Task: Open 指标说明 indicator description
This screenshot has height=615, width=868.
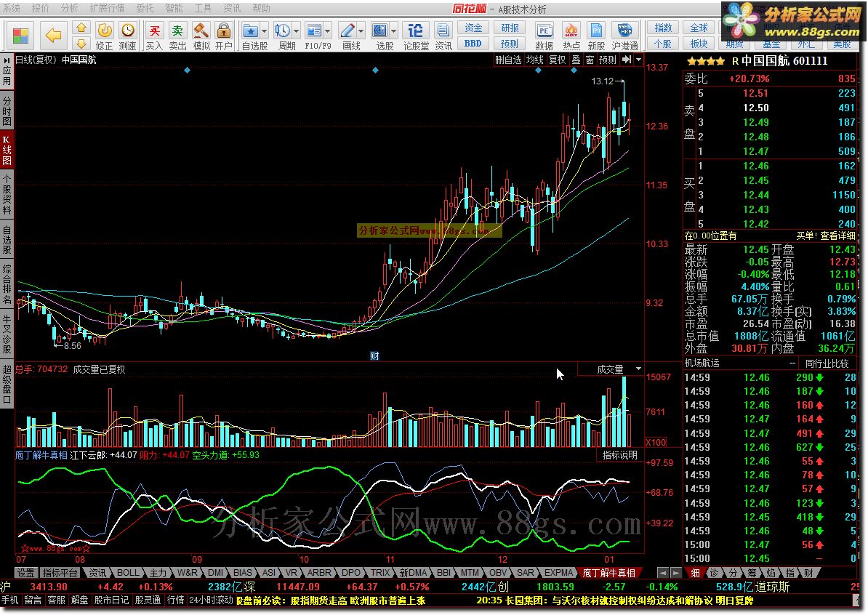Action: (619, 455)
